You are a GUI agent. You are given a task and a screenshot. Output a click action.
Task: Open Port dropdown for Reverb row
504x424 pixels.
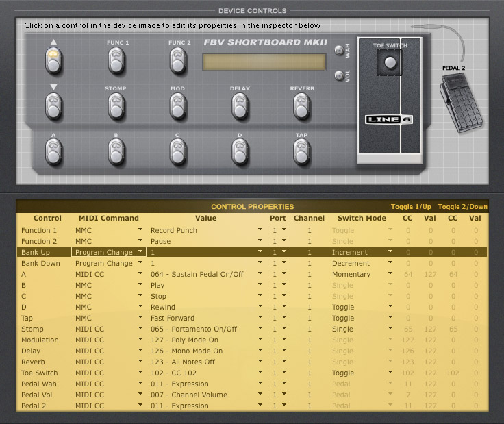click(x=284, y=361)
